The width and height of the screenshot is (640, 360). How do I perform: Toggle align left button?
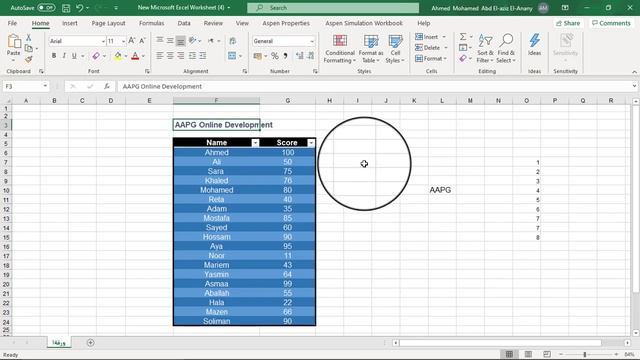pyautogui.click(x=160, y=56)
